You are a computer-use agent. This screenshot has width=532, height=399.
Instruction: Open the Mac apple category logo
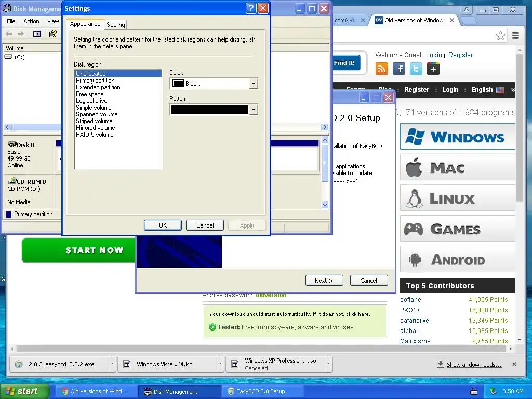(x=414, y=167)
